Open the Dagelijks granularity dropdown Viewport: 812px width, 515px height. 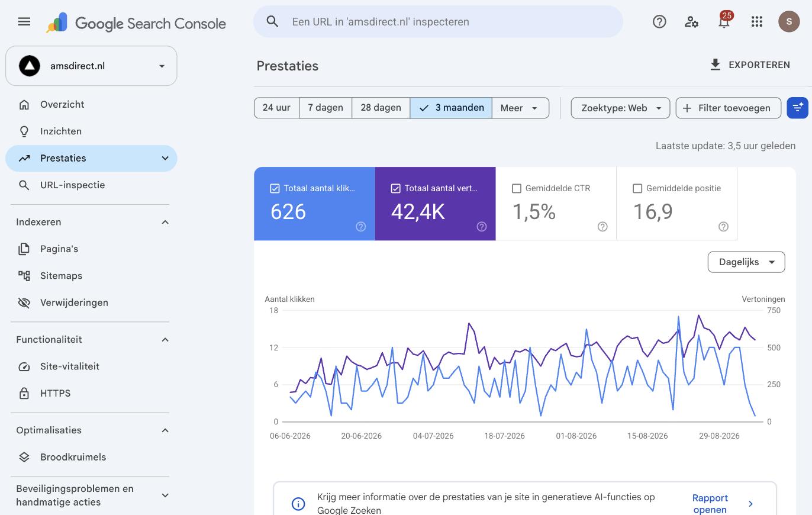coord(746,262)
